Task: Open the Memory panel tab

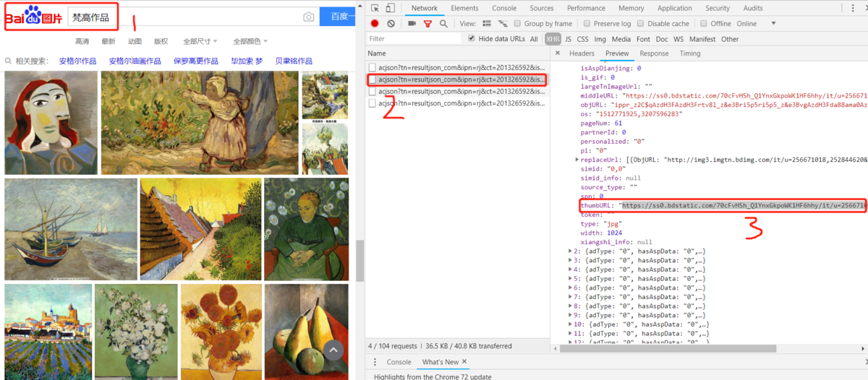Action: click(x=631, y=8)
